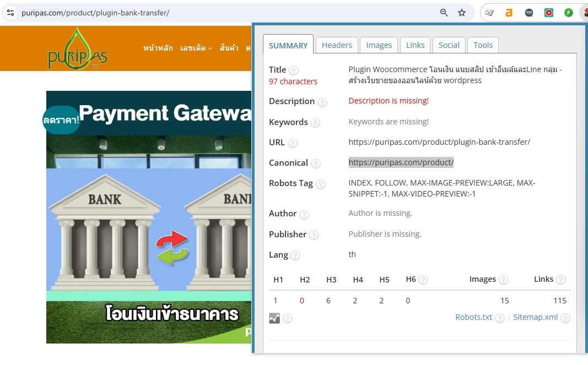Switch to the Headers tab
The width and height of the screenshot is (588, 365).
point(337,45)
